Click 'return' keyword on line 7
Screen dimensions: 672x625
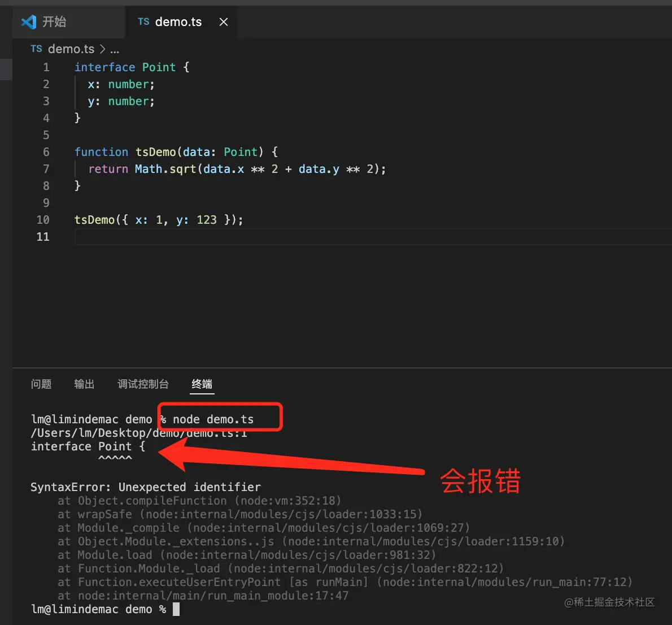tap(108, 169)
